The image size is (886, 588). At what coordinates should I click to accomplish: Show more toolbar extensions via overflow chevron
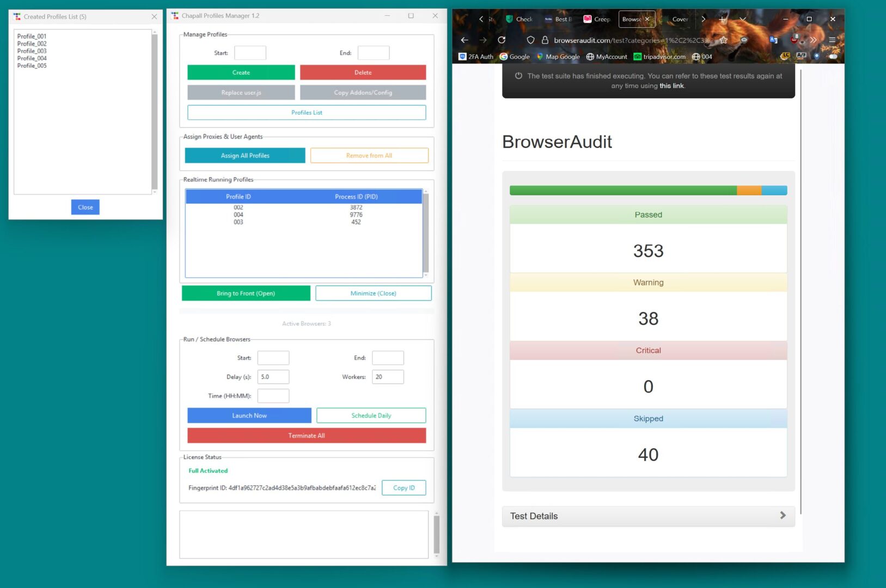pos(814,40)
